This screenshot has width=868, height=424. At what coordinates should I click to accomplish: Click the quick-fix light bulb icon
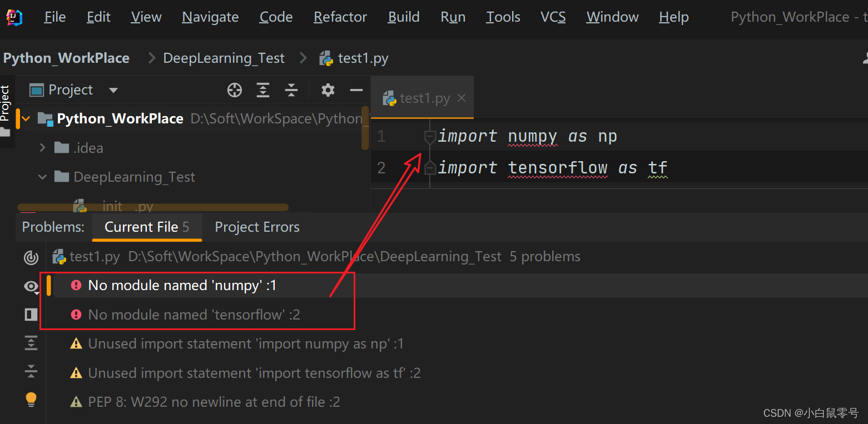click(x=31, y=399)
